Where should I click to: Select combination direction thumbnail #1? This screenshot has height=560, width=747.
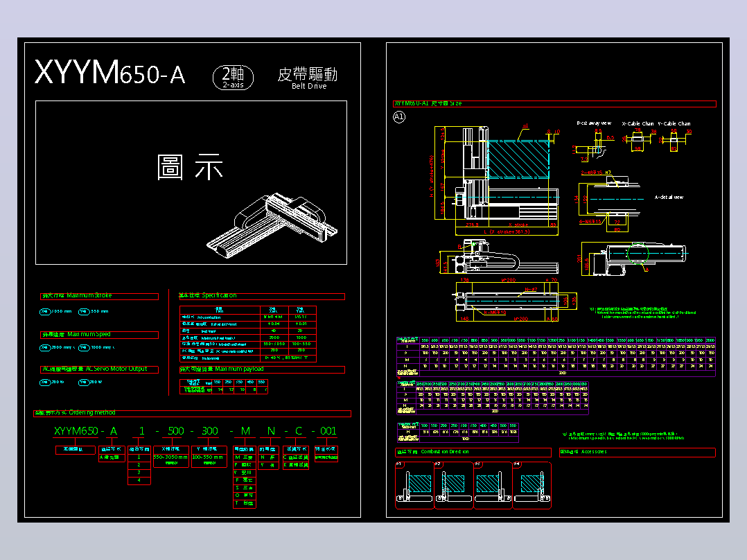point(414,485)
